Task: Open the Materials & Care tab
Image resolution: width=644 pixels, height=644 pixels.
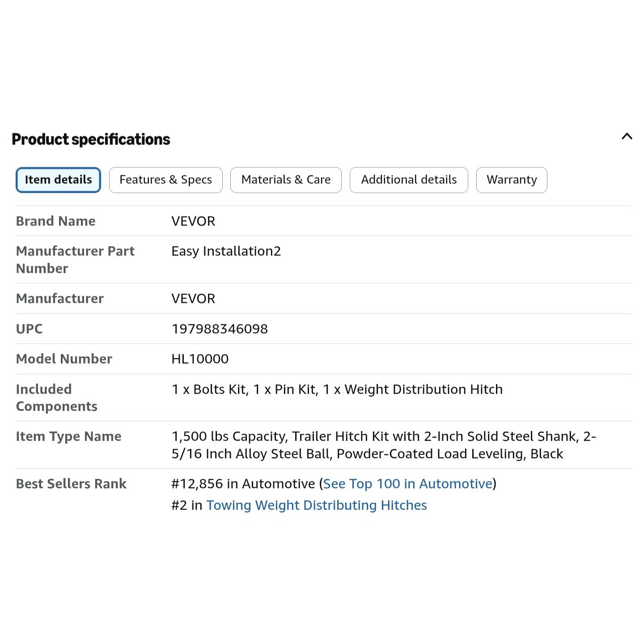Action: point(286,180)
